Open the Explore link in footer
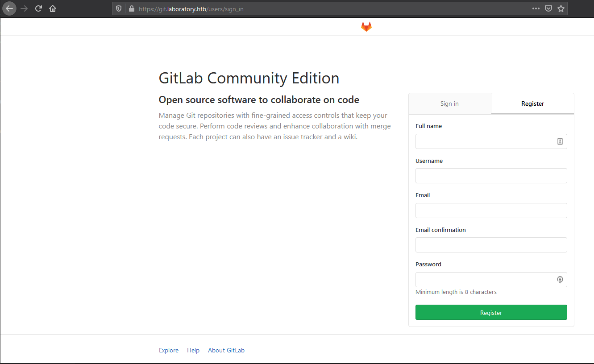The width and height of the screenshot is (594, 364). 169,350
